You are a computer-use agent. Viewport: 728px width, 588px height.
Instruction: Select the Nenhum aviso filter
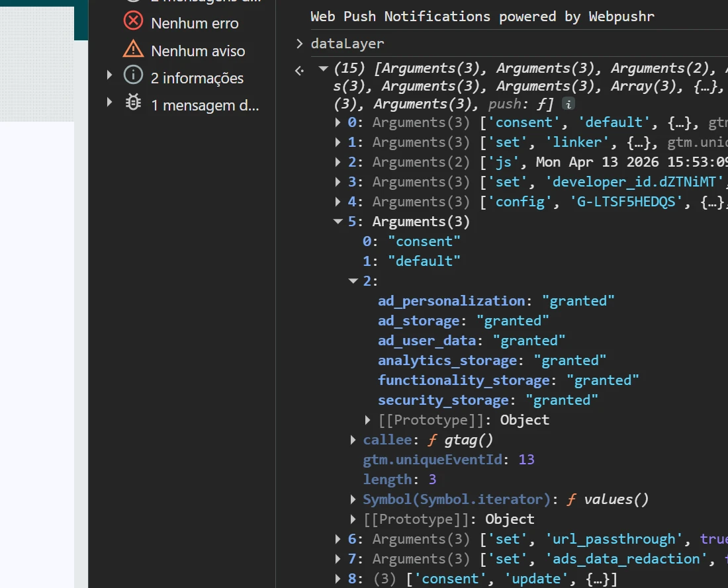pyautogui.click(x=197, y=51)
